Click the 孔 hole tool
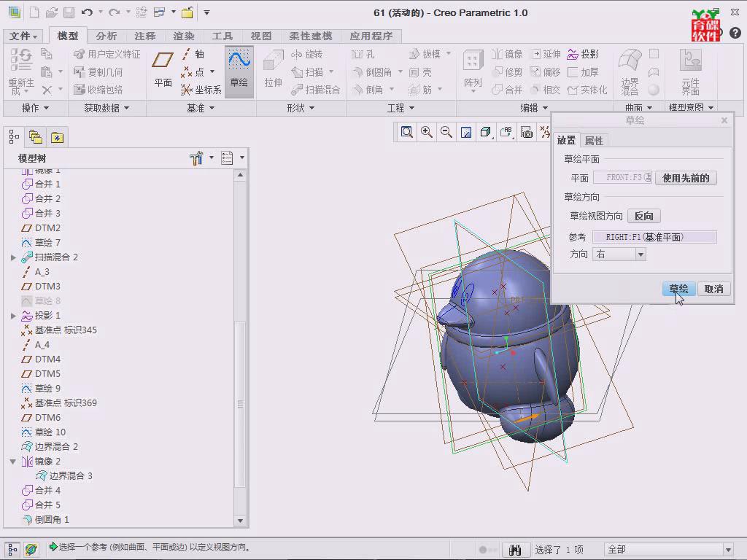 [x=363, y=54]
